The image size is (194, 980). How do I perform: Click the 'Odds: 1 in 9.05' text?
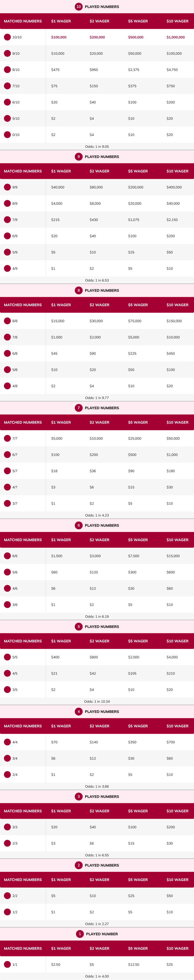pos(97,147)
